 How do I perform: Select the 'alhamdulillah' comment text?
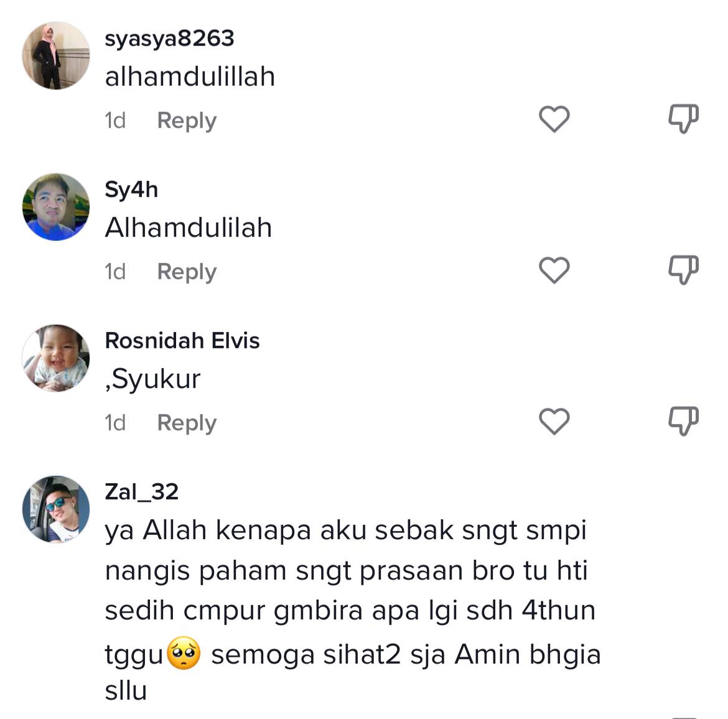[x=190, y=77]
